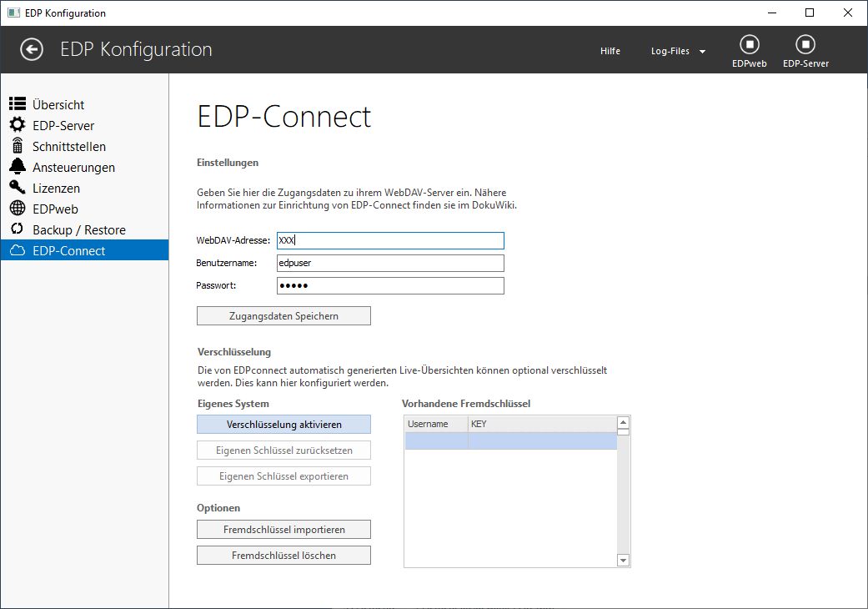Click Eigenen Schlüssel zurücksetzen button

click(283, 450)
